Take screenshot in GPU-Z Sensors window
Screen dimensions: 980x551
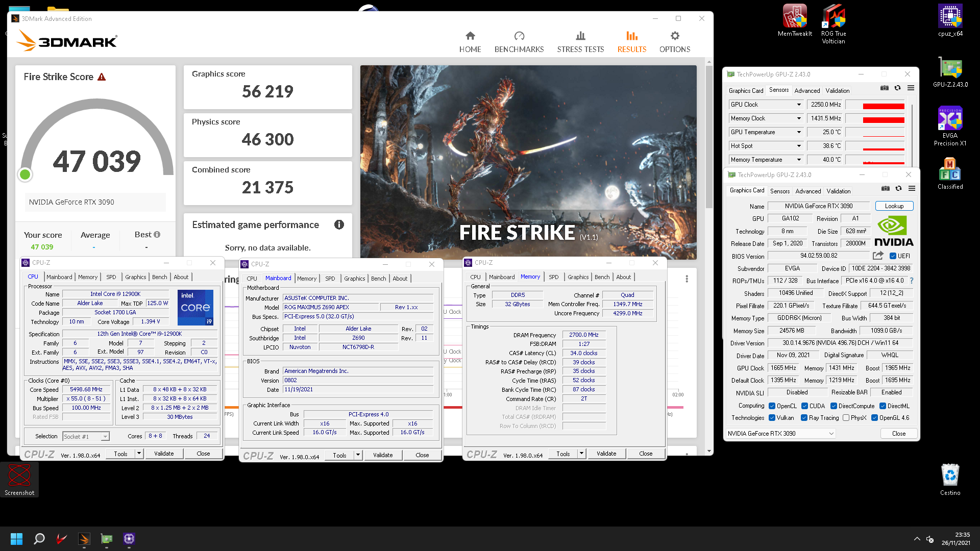(x=885, y=88)
